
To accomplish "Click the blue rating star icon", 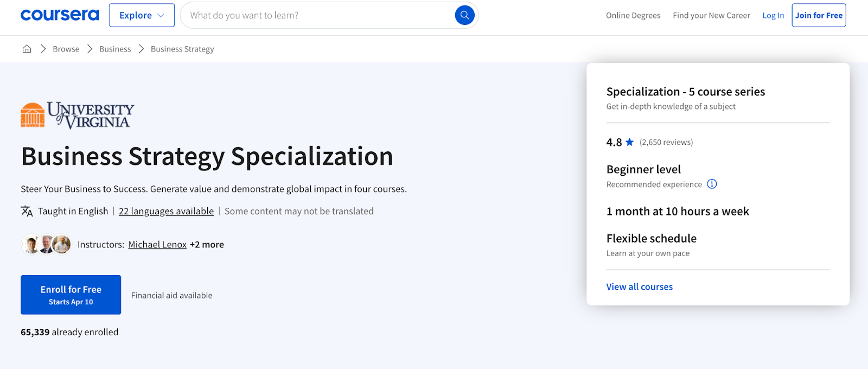I will [x=629, y=142].
